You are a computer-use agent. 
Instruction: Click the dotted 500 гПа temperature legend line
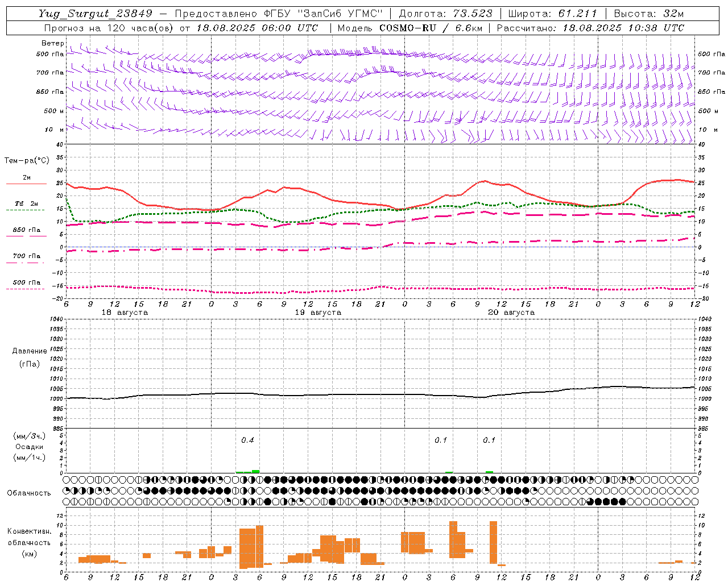pyautogui.click(x=25, y=289)
